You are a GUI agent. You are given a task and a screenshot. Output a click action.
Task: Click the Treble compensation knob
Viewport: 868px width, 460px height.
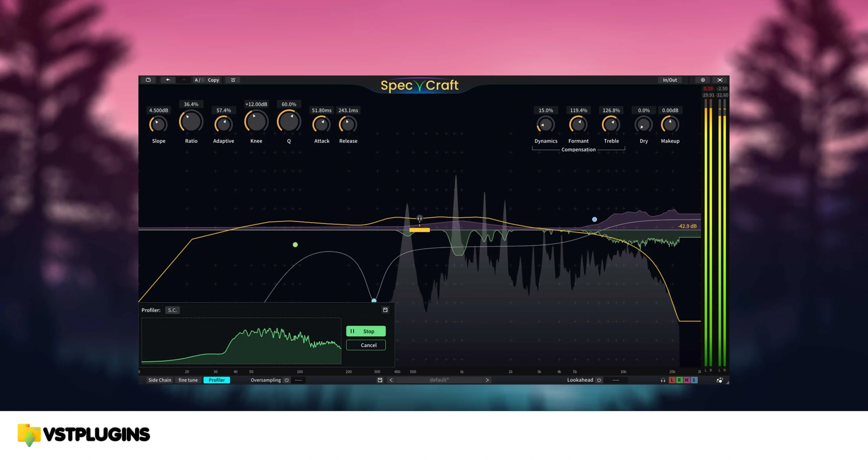[611, 124]
